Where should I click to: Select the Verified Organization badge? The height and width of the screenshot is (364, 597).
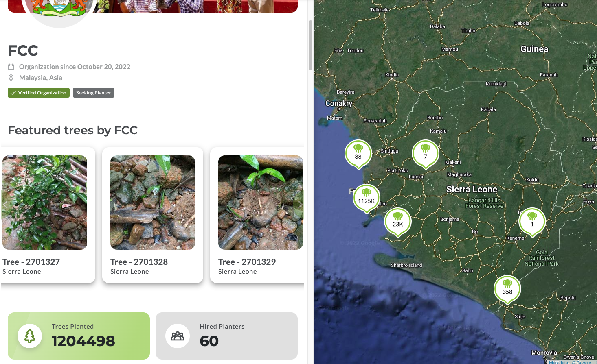click(x=38, y=93)
